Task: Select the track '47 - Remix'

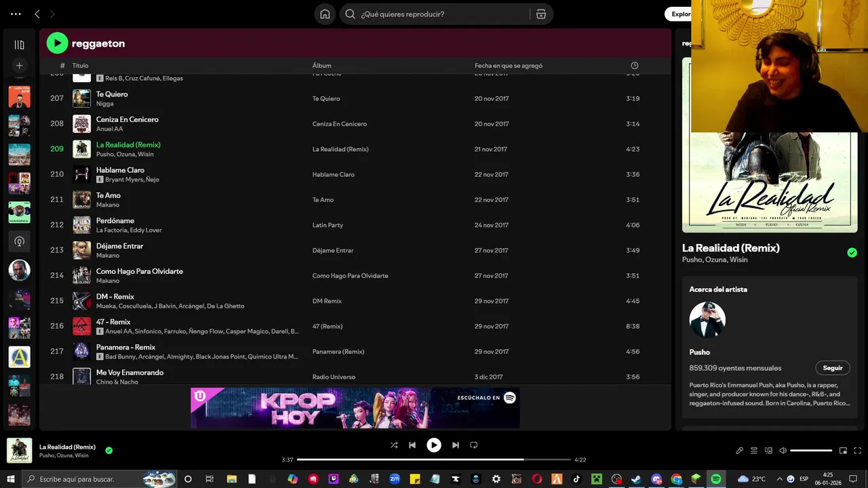Action: [113, 322]
